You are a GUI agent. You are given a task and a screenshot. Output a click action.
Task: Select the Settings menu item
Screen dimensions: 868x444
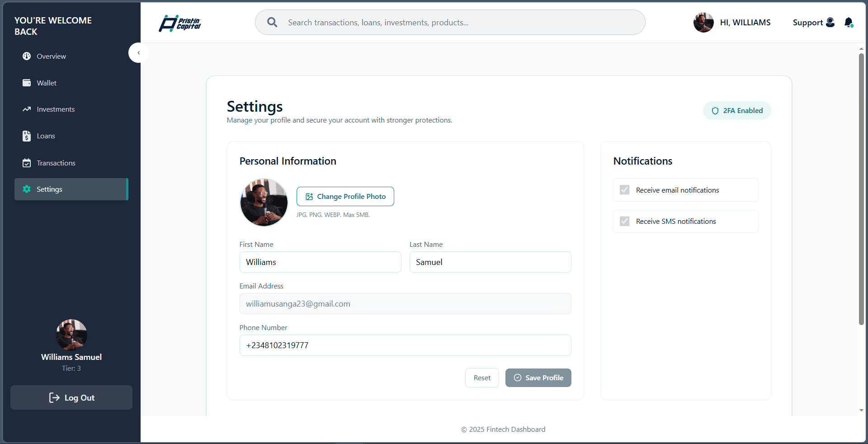71,189
